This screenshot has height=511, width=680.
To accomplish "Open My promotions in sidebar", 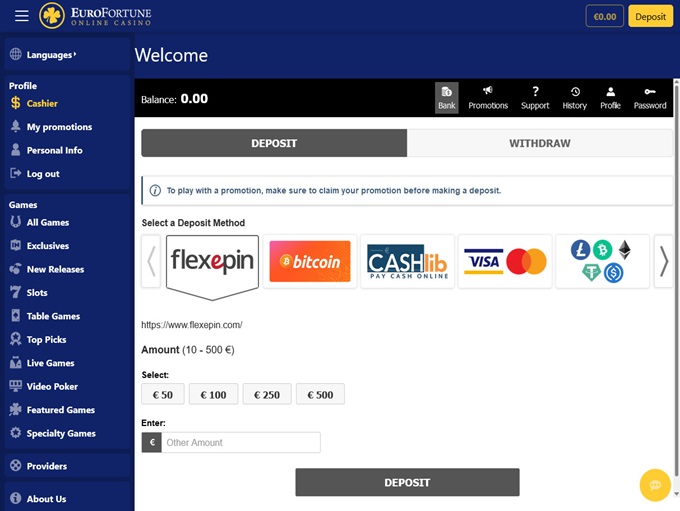I will (51, 127).
